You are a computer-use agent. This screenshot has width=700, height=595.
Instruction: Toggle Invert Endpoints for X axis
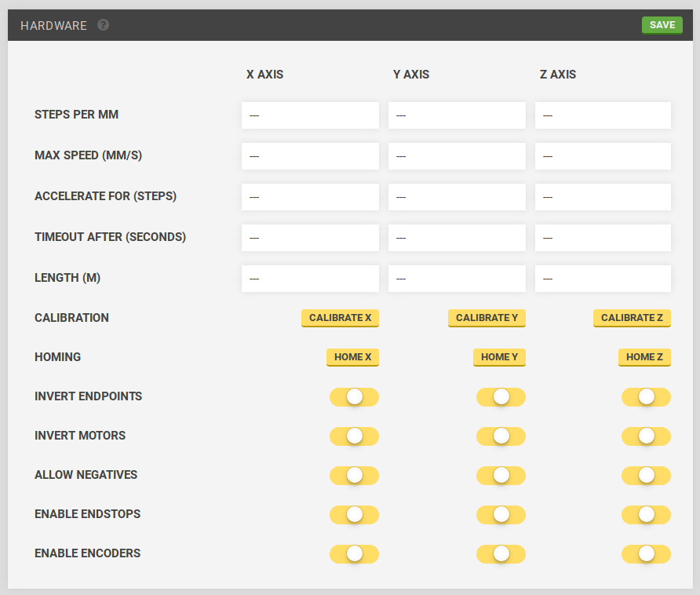click(354, 397)
